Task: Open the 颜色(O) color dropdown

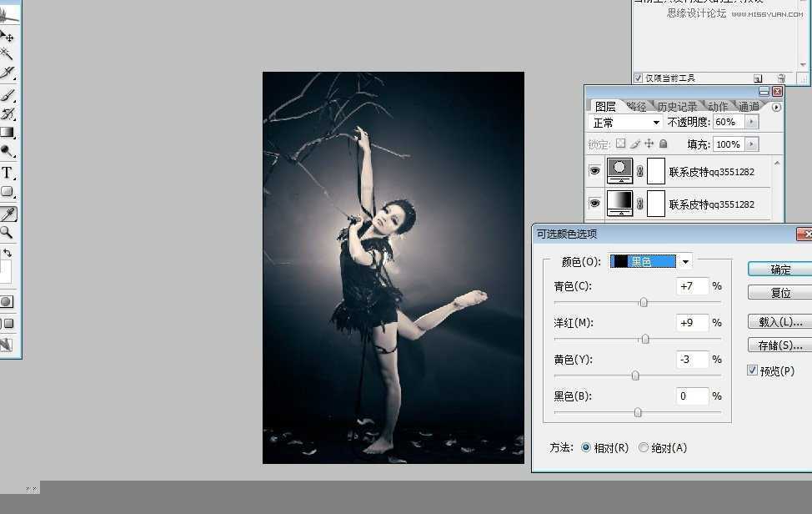Action: (x=685, y=262)
